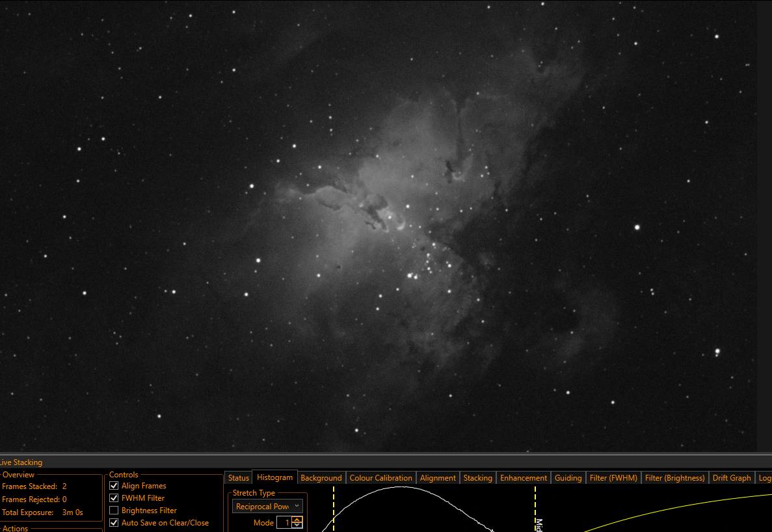772x532 pixels.
Task: View the Drift Graph tab
Action: 732,478
